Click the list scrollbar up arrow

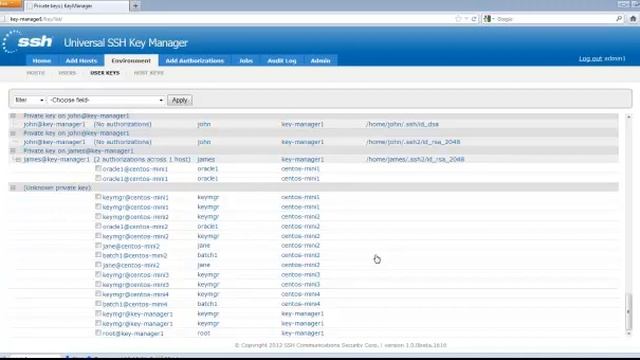629,117
